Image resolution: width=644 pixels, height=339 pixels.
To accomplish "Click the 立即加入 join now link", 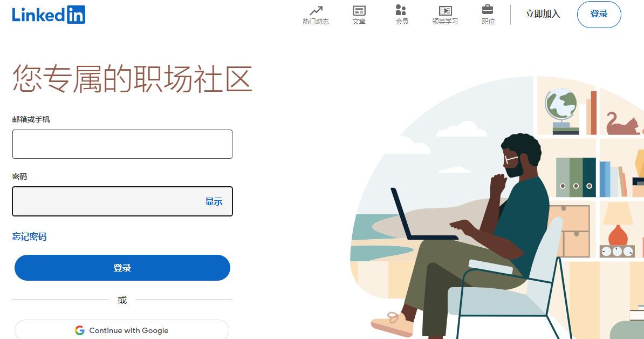I will click(x=543, y=14).
